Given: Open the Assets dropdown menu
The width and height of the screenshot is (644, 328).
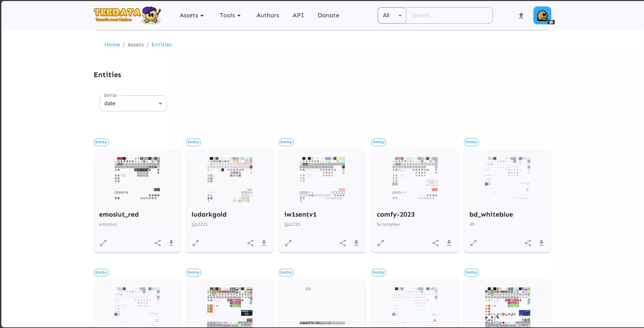Looking at the screenshot, I should [x=192, y=15].
